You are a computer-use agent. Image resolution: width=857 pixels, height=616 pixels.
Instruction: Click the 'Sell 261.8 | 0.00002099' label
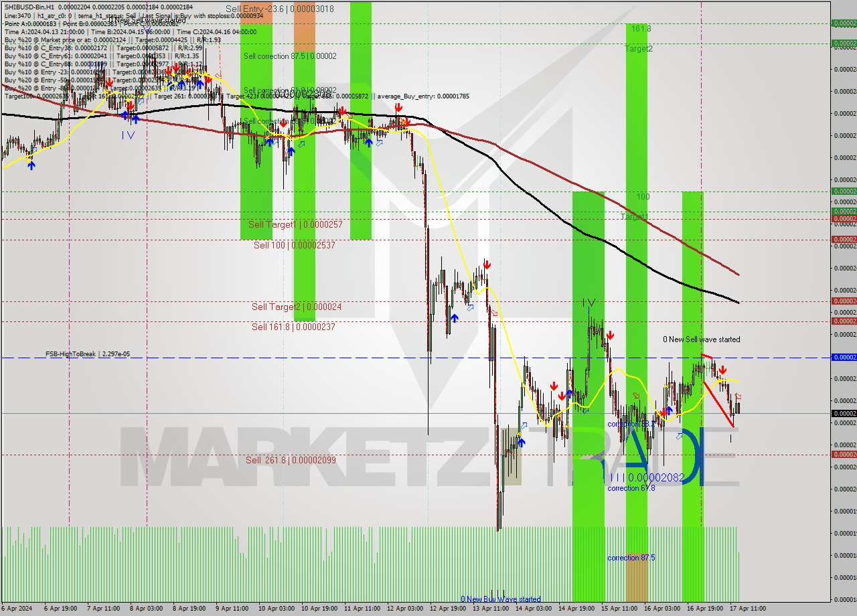tap(291, 460)
